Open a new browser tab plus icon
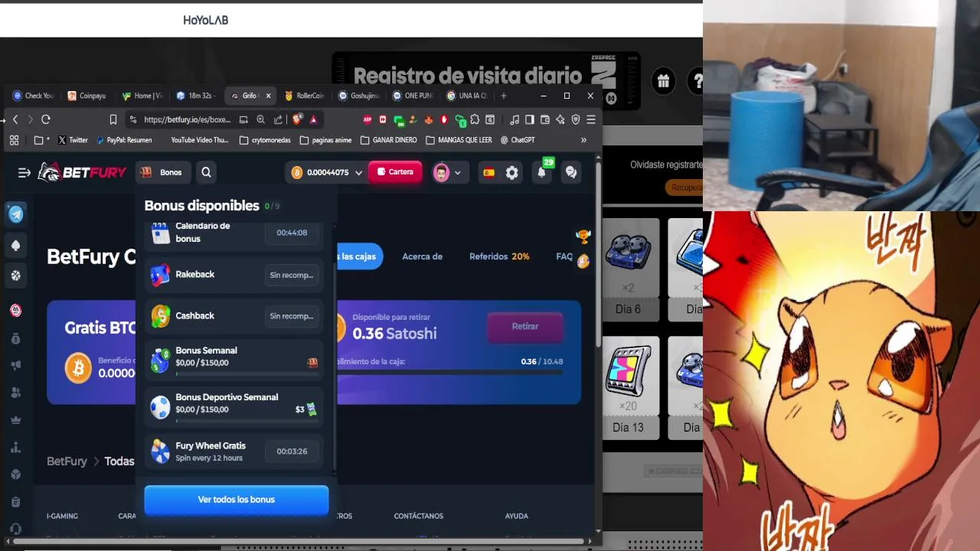Viewport: 980px width, 551px height. click(503, 96)
